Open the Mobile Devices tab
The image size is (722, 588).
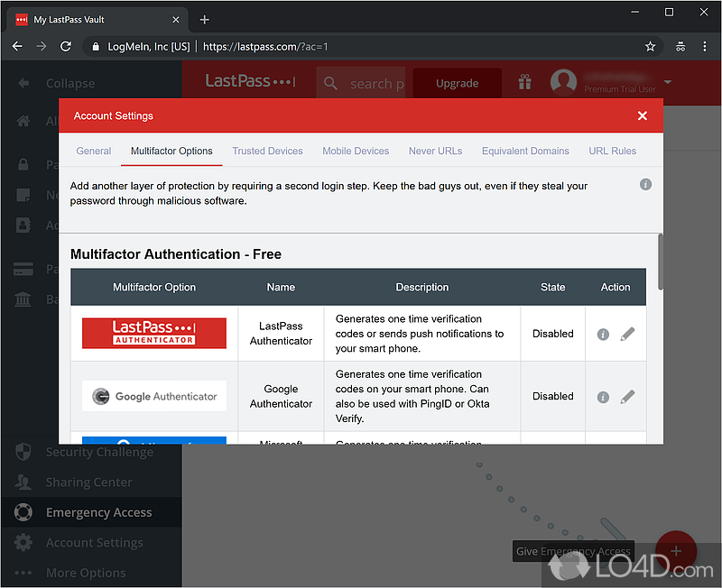pyautogui.click(x=356, y=151)
